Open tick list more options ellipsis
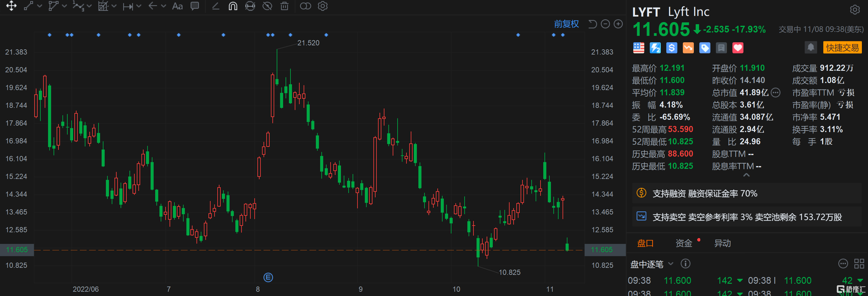This screenshot has height=296, width=868. [x=843, y=264]
